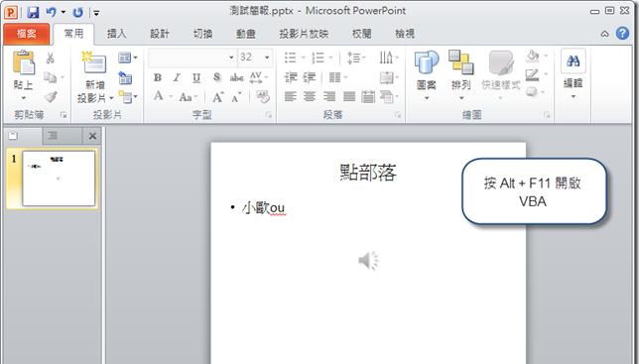This screenshot has height=364, width=639.
Task: Open Character Spacing AV options
Action: click(258, 77)
